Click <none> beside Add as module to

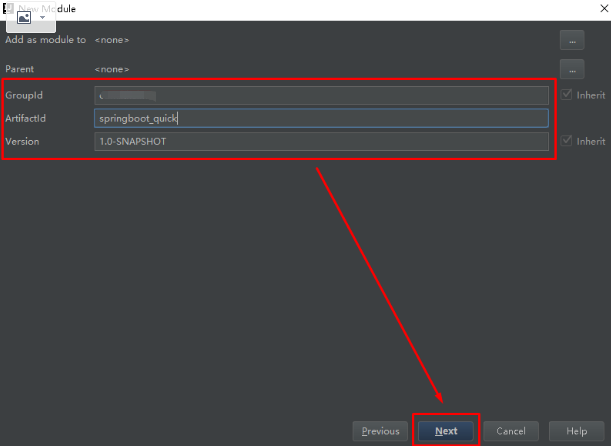coord(112,40)
